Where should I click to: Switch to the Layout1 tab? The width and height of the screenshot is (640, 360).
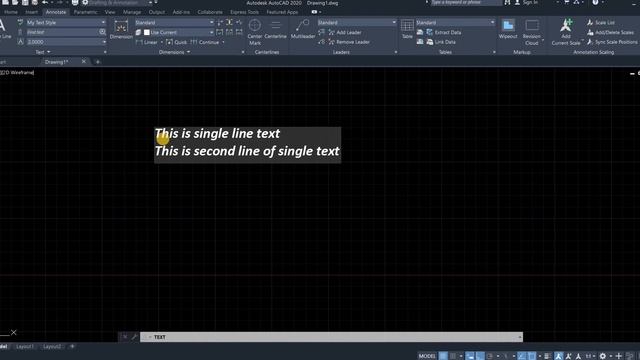click(25, 347)
